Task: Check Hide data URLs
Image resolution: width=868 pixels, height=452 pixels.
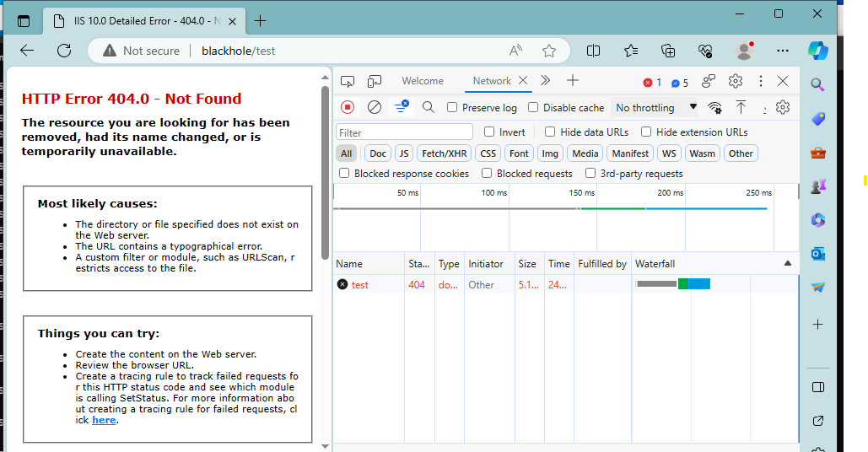Action: [550, 132]
